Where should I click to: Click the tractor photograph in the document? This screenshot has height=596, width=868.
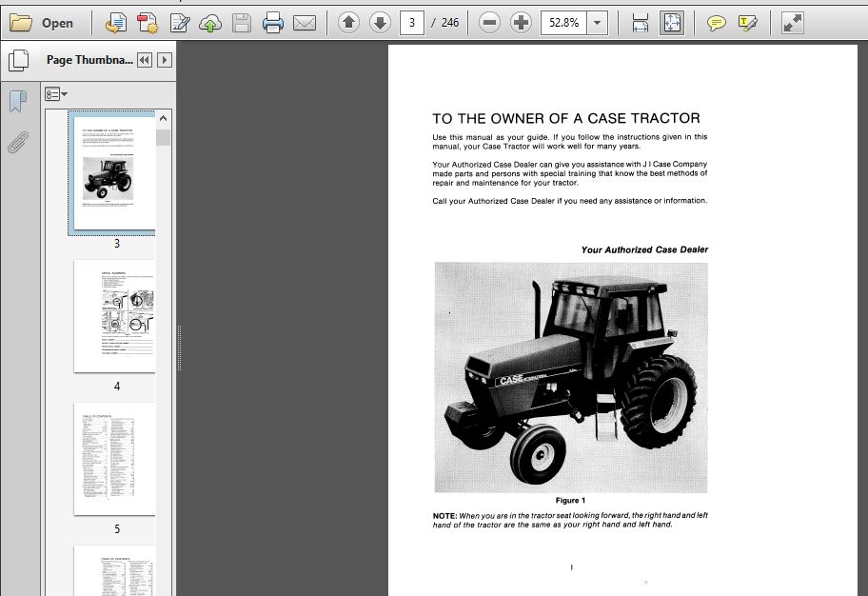point(571,377)
